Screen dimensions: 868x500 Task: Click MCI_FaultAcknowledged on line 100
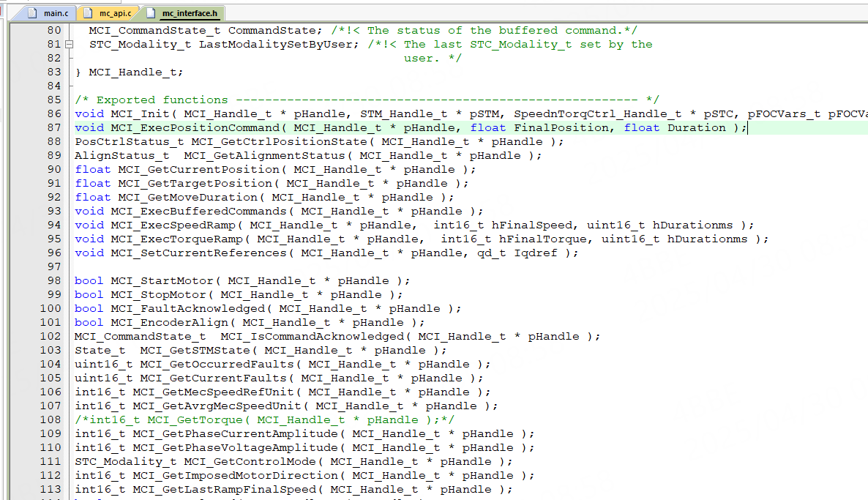click(x=187, y=308)
